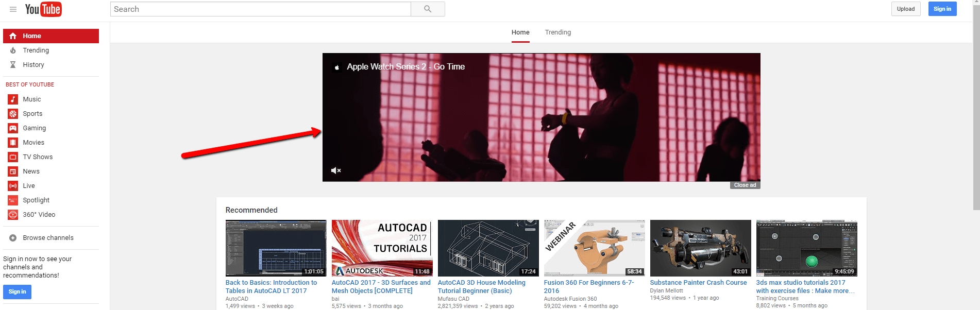
Task: Play the Apple Watch ad video
Action: (542, 117)
